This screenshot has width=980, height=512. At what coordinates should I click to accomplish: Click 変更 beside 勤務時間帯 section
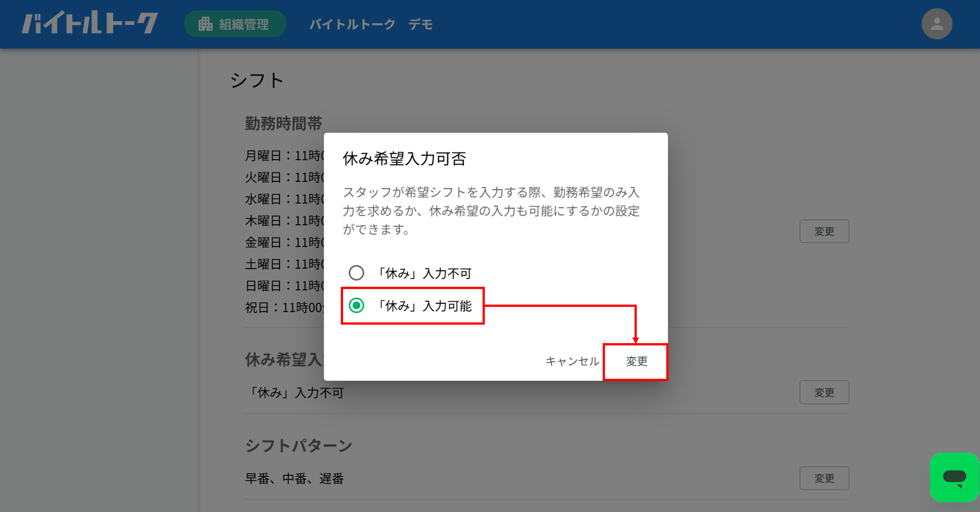coord(824,231)
